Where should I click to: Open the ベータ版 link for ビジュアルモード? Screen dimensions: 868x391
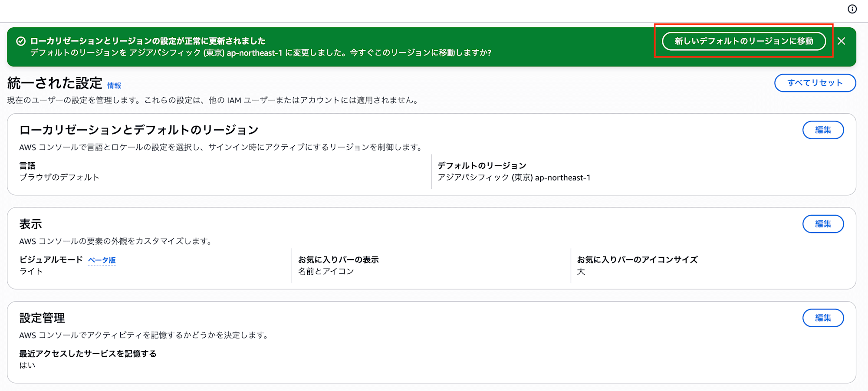pyautogui.click(x=103, y=260)
